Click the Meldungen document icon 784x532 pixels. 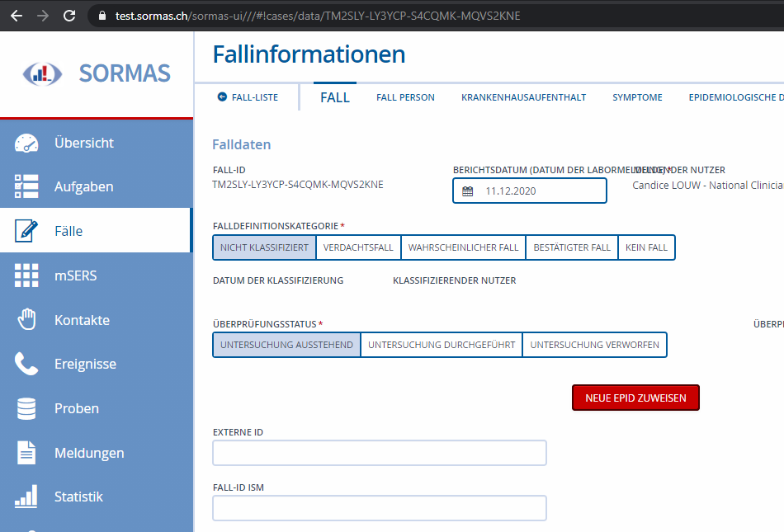26,453
